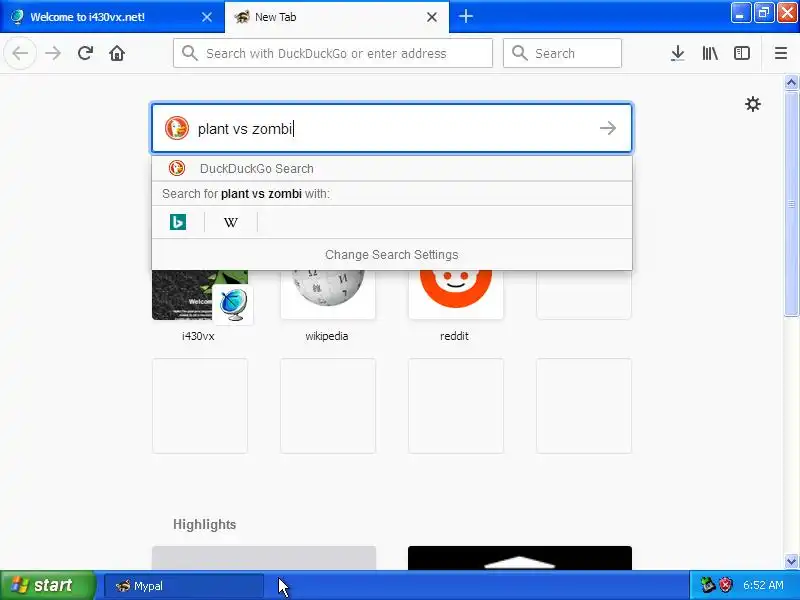This screenshot has width=800, height=600.
Task: Open a new browser tab
Action: [x=465, y=16]
